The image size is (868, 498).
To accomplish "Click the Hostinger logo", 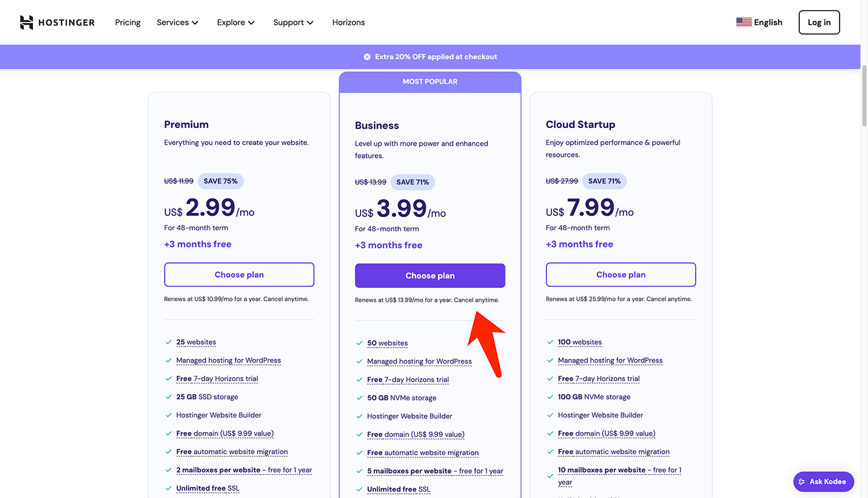I will pyautogui.click(x=57, y=23).
